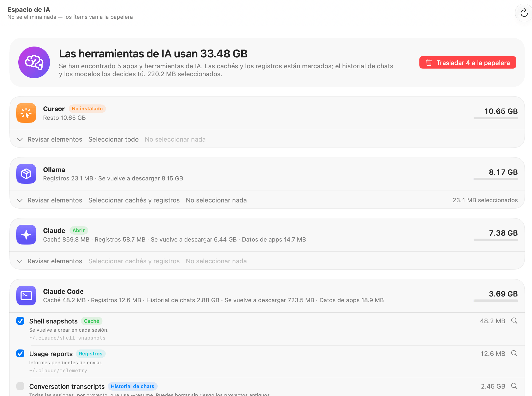Viewport: 532px width, 396px height.
Task: Reveal Shell snapshots with magnifier icon
Action: (x=514, y=321)
